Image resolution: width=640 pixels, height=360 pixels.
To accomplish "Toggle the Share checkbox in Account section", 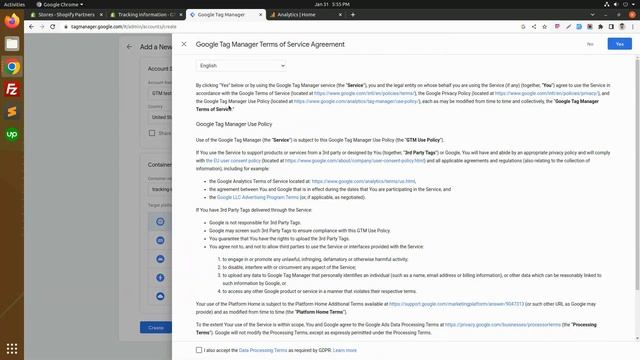I will click(152, 133).
